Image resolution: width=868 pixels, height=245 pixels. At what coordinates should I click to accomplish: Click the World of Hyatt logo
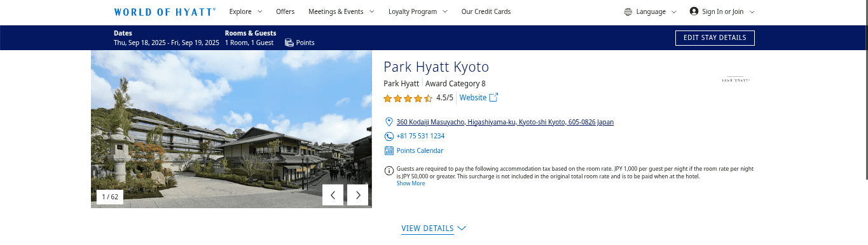click(165, 11)
